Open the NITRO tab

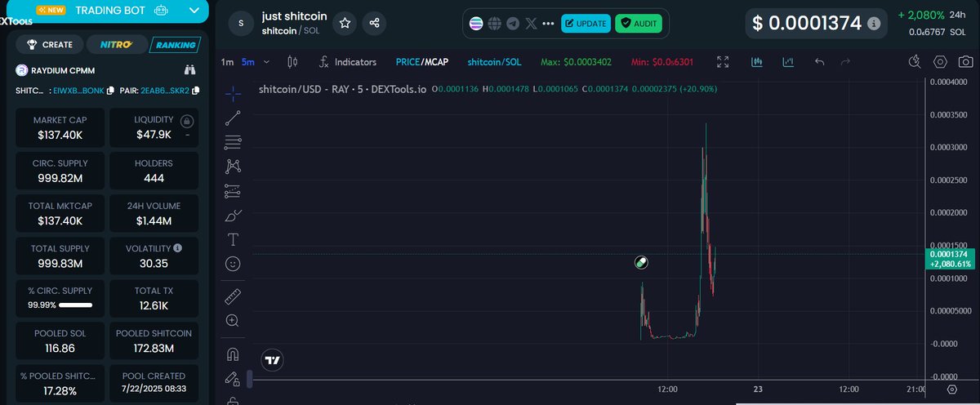pos(116,45)
